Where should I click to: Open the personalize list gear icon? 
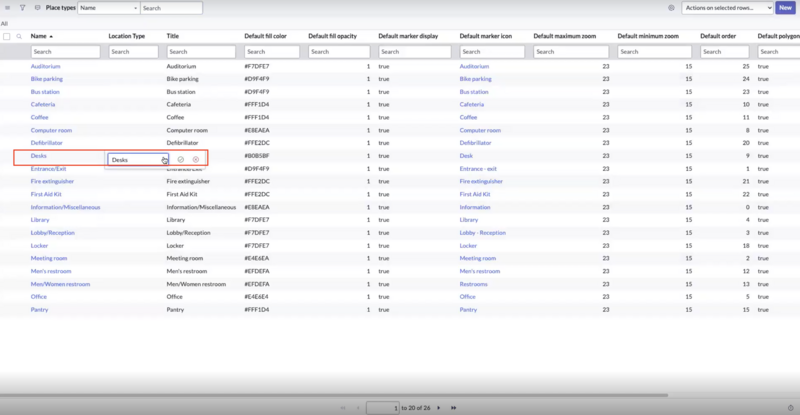(671, 8)
